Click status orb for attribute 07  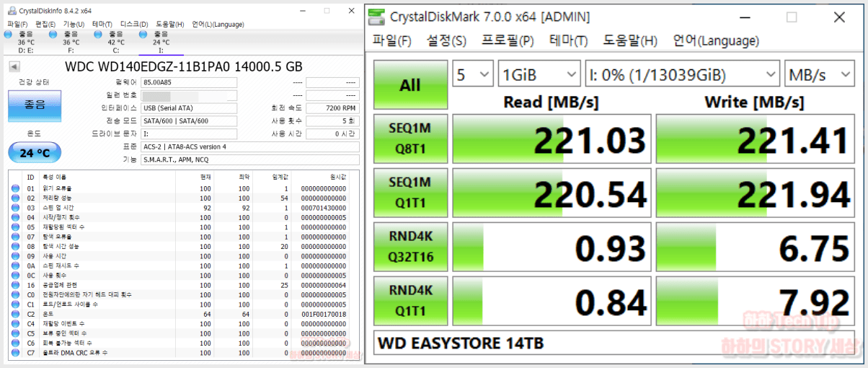point(16,236)
